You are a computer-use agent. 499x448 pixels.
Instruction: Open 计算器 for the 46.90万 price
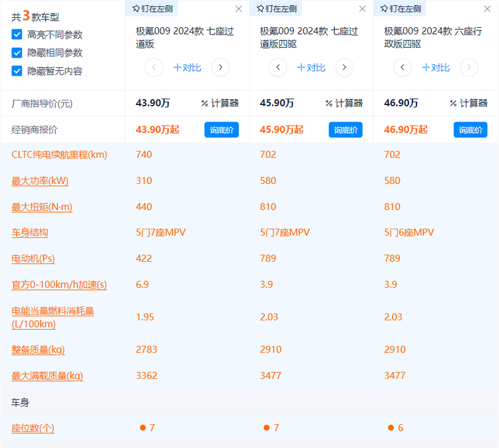468,103
